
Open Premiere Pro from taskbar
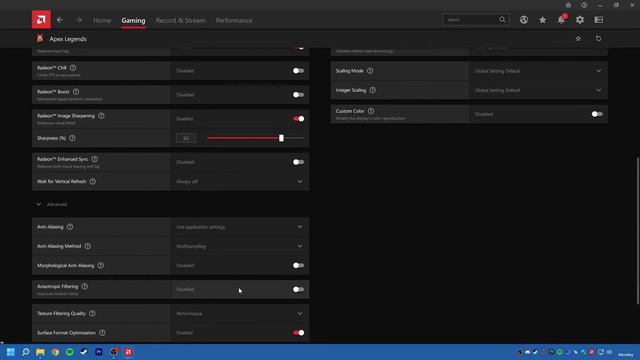[x=99, y=352]
